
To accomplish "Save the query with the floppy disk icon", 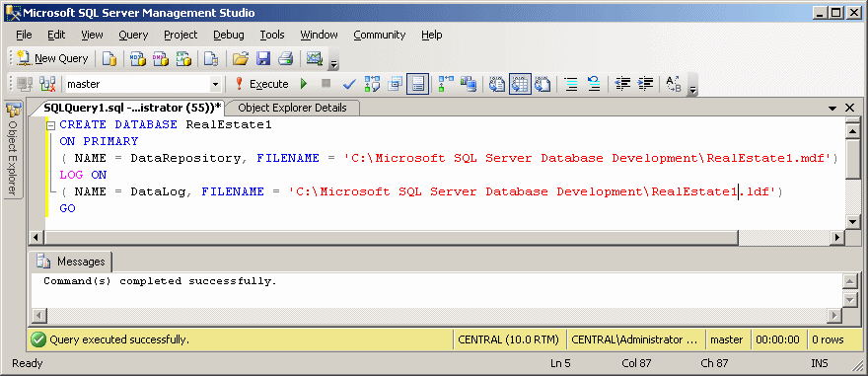I will pos(263,58).
